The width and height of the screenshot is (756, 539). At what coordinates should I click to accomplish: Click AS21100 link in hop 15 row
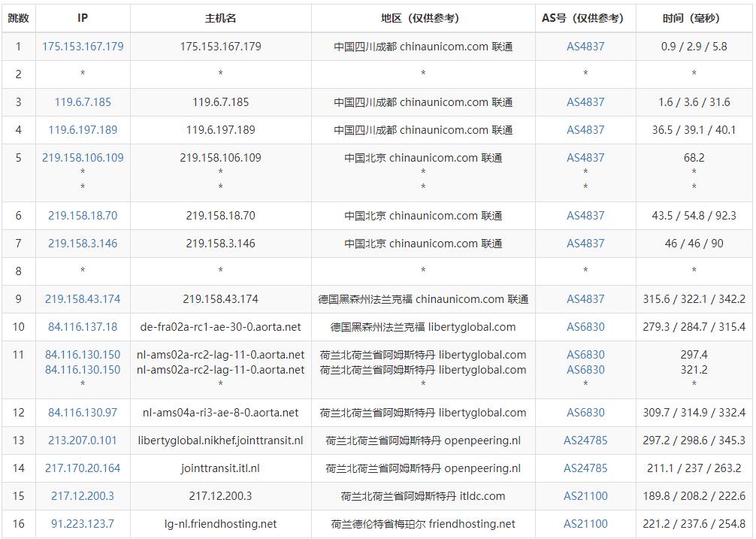tap(585, 496)
